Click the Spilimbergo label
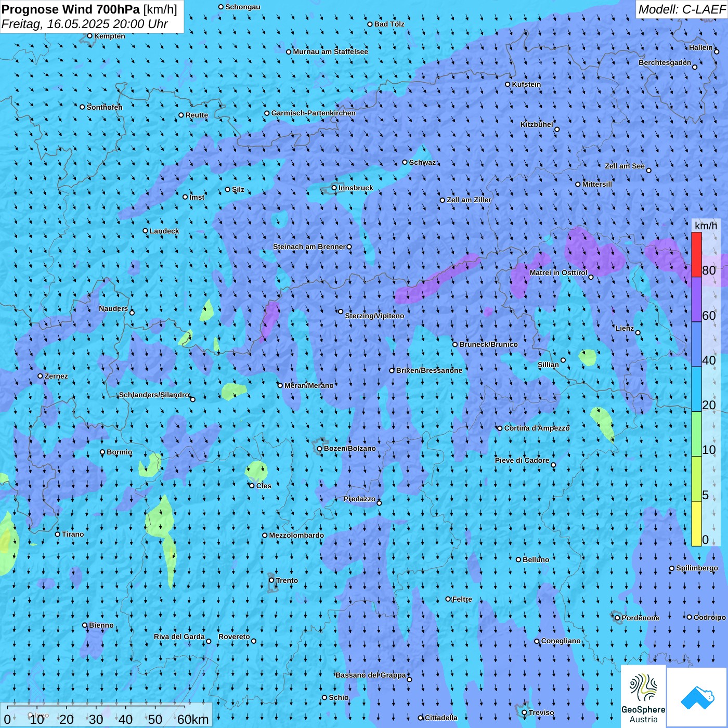Image resolution: width=728 pixels, height=728 pixels. (x=697, y=568)
